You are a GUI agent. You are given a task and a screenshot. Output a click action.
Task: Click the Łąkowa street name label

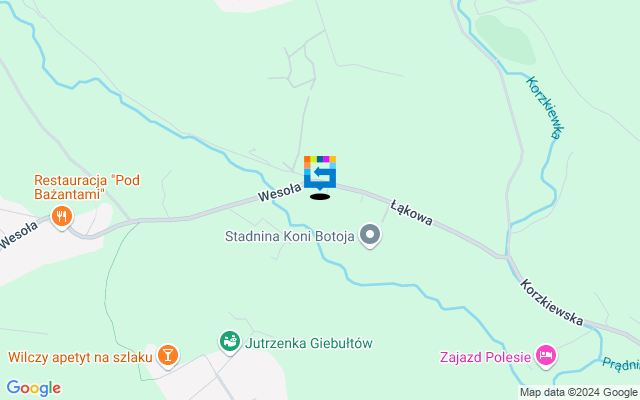point(411,212)
